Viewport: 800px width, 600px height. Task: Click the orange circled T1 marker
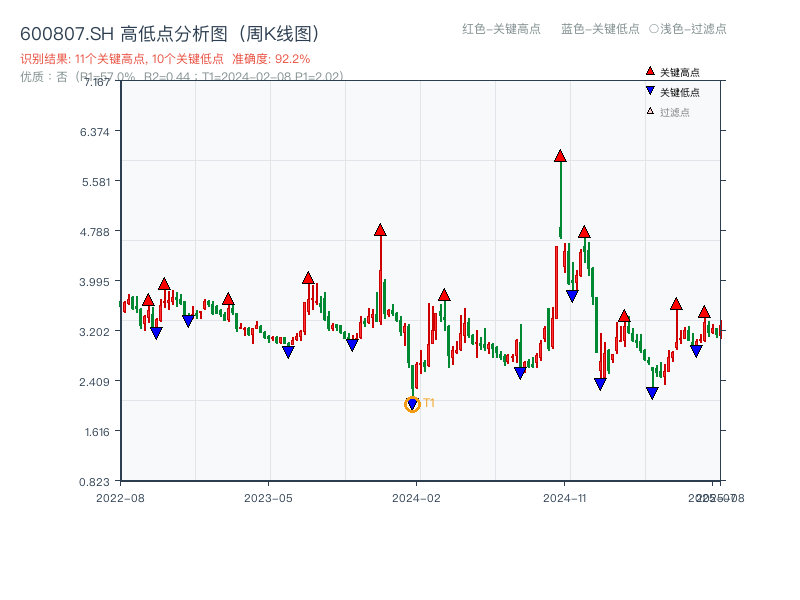(412, 404)
